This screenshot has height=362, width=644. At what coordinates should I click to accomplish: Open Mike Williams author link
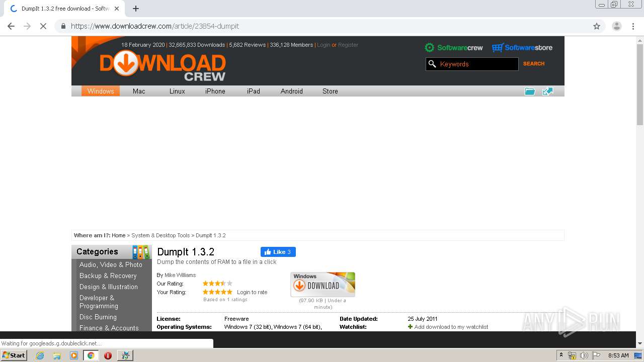[180, 275]
